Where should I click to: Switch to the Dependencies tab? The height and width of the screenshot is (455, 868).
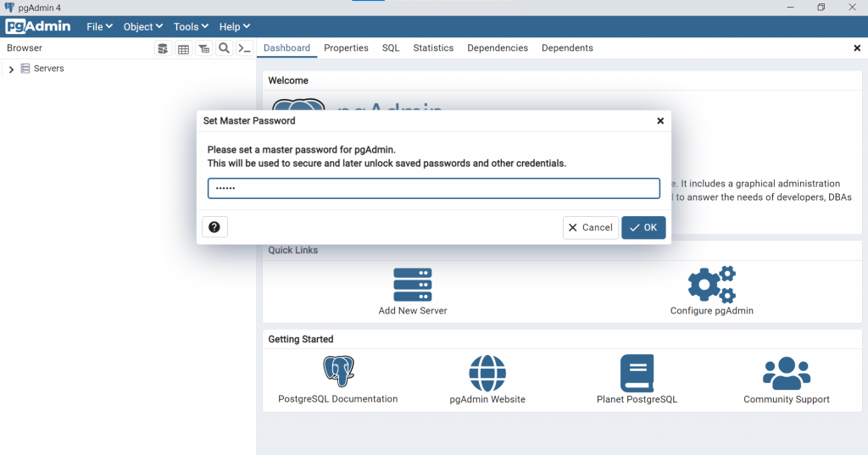click(498, 48)
